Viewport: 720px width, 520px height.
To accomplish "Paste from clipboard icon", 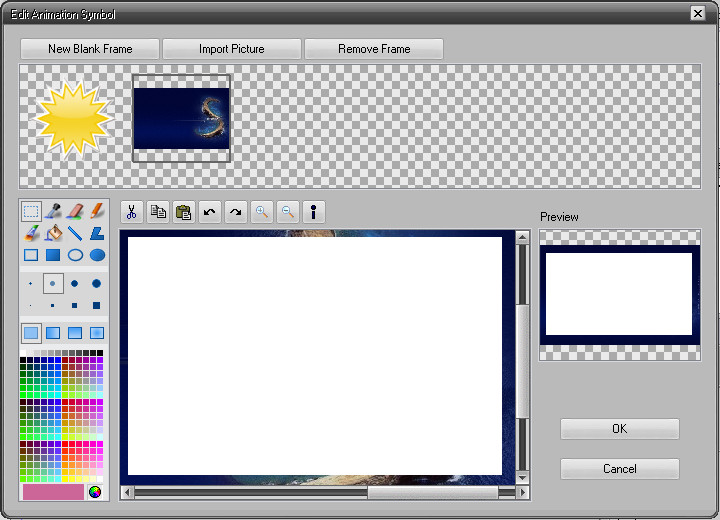I will click(184, 212).
